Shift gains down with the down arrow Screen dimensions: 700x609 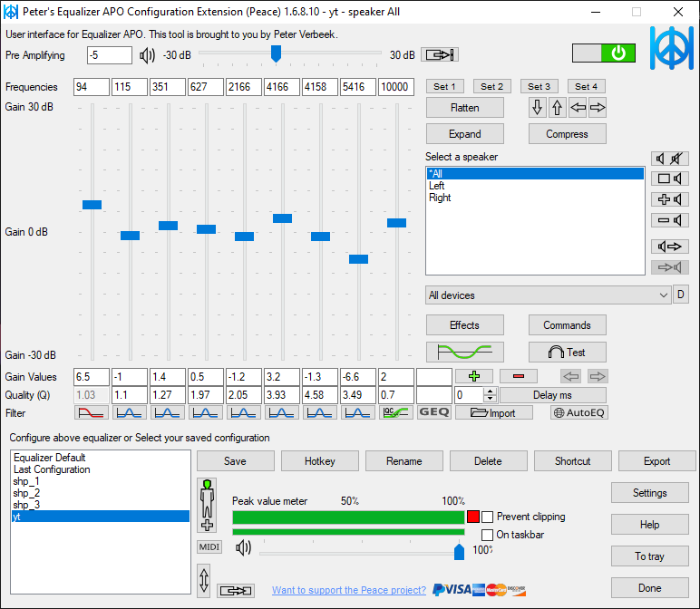point(537,108)
